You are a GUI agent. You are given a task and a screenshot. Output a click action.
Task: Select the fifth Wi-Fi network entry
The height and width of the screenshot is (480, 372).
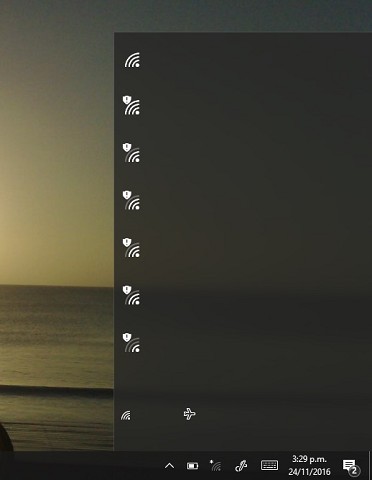tap(243, 249)
